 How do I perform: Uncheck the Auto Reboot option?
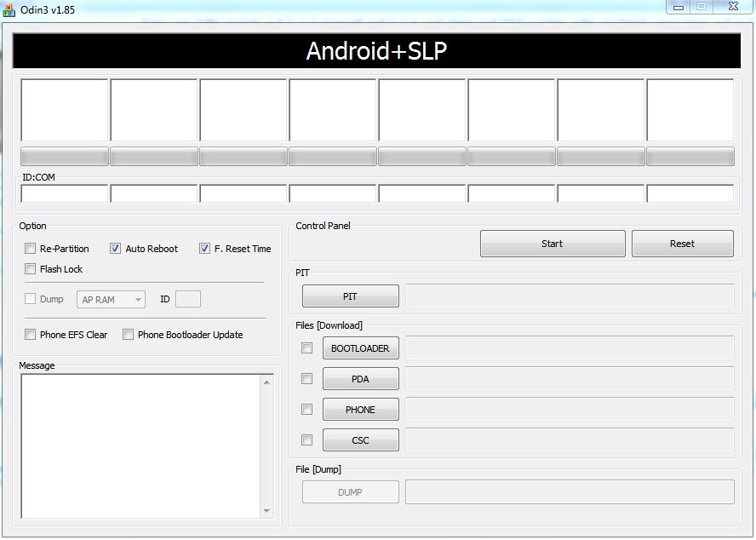click(x=115, y=249)
